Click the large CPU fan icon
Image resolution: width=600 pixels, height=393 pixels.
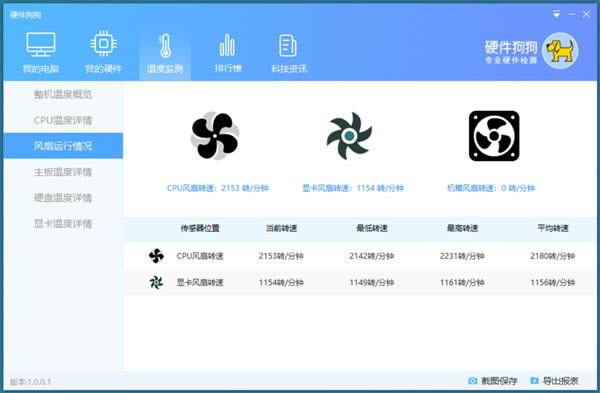(x=215, y=135)
